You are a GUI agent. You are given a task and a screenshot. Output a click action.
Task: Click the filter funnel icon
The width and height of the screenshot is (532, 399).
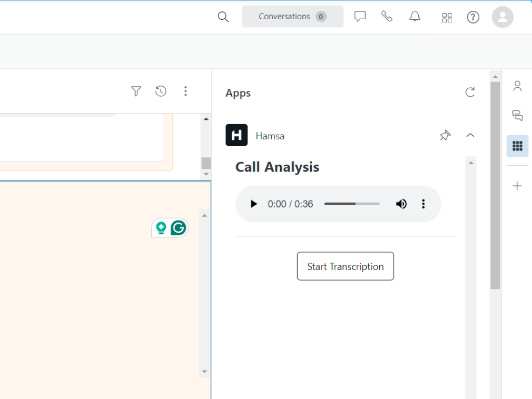pyautogui.click(x=136, y=91)
